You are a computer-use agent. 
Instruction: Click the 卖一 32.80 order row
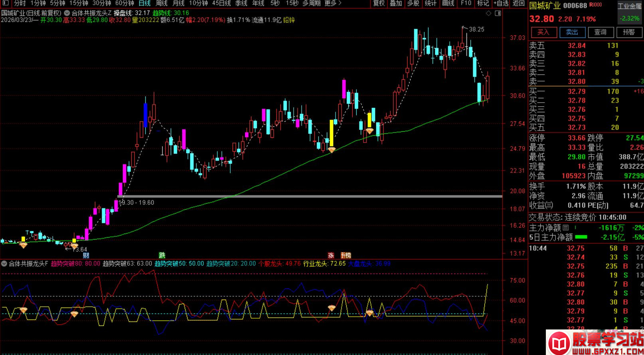click(x=586, y=81)
